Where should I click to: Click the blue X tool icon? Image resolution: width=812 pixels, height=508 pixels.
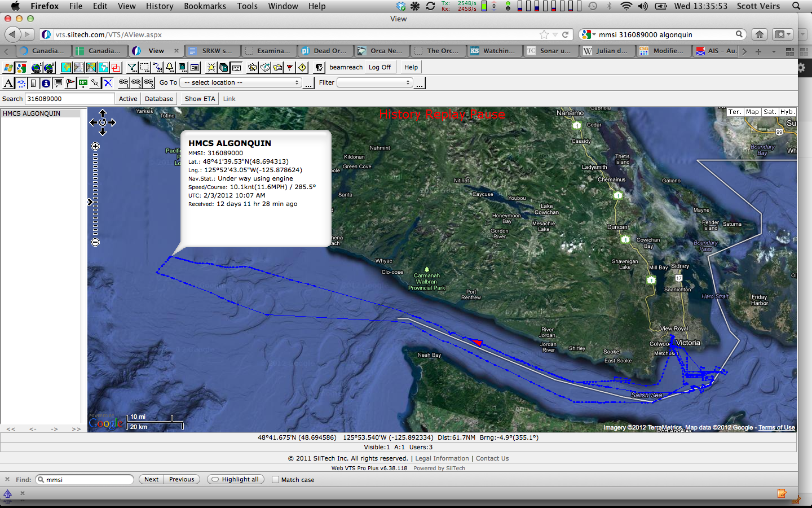pyautogui.click(x=108, y=83)
